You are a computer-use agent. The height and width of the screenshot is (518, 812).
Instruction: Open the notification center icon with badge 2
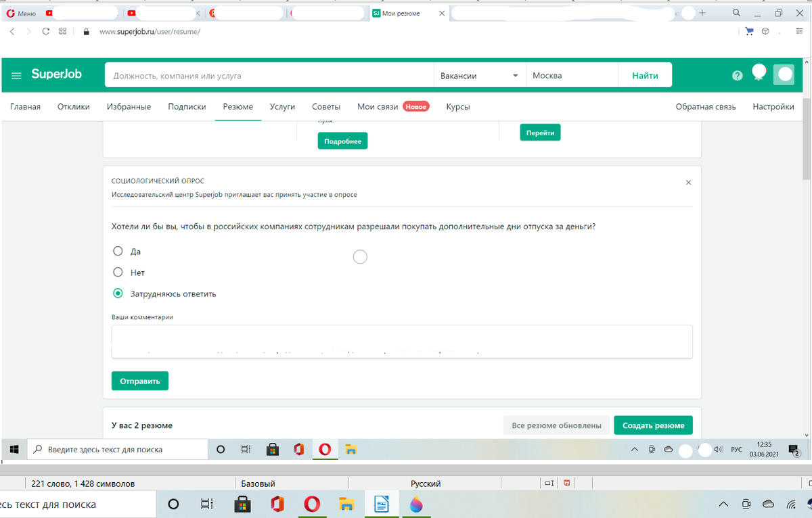pyautogui.click(x=794, y=450)
